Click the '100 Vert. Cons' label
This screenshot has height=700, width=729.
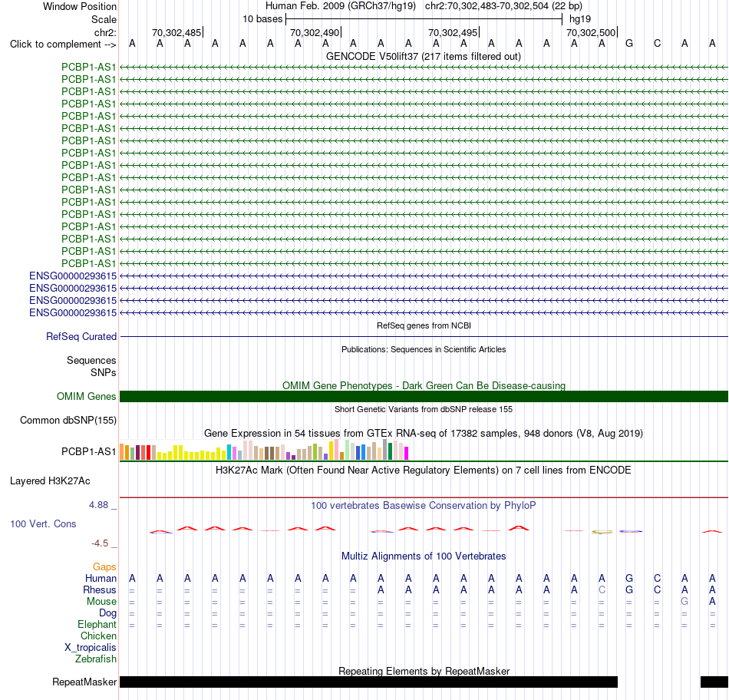(43, 523)
